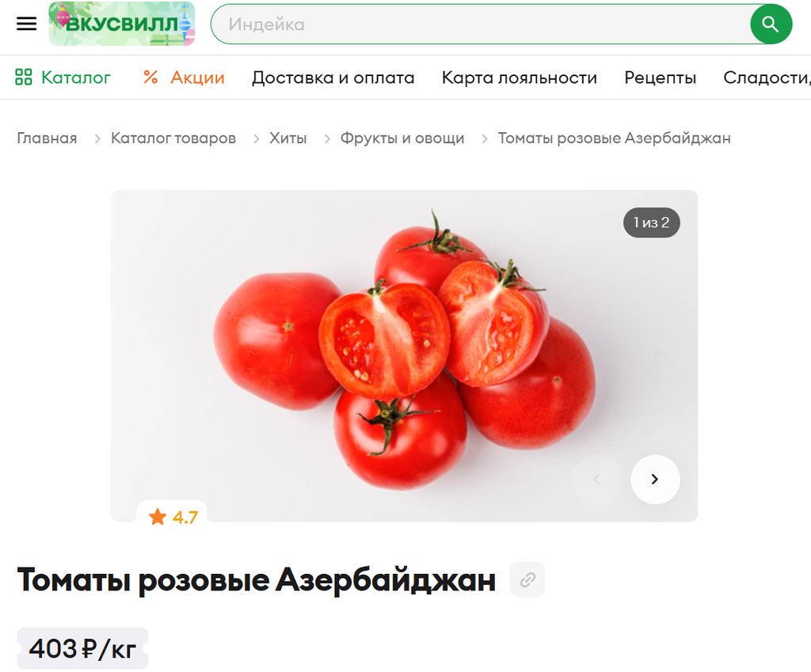Click the green search magnifier button

click(771, 25)
